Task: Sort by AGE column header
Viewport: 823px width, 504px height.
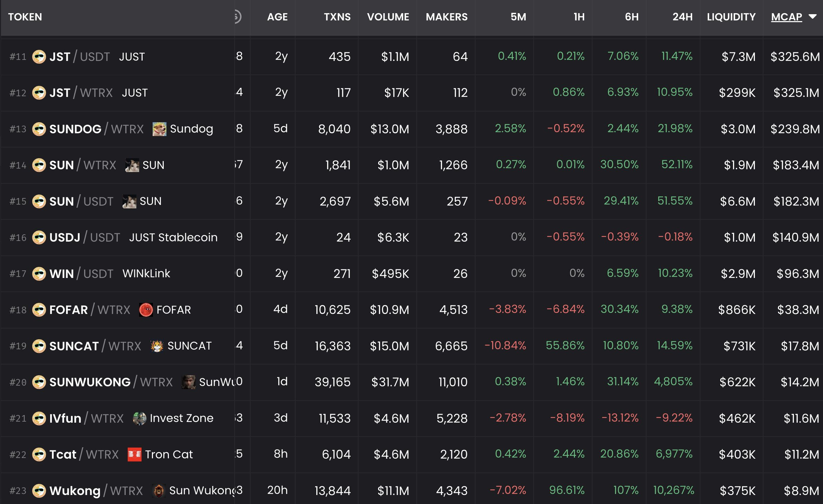Action: 277,17
